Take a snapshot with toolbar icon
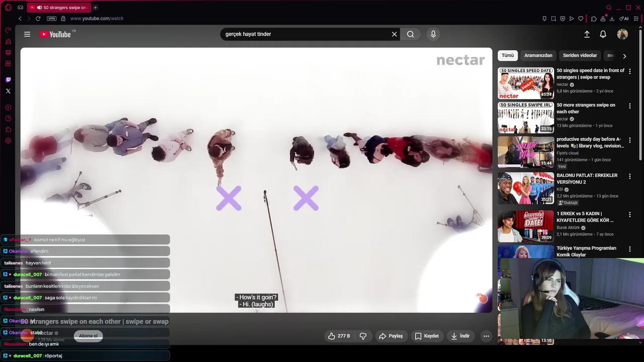Viewport: 644px width, 362px height. [553, 19]
